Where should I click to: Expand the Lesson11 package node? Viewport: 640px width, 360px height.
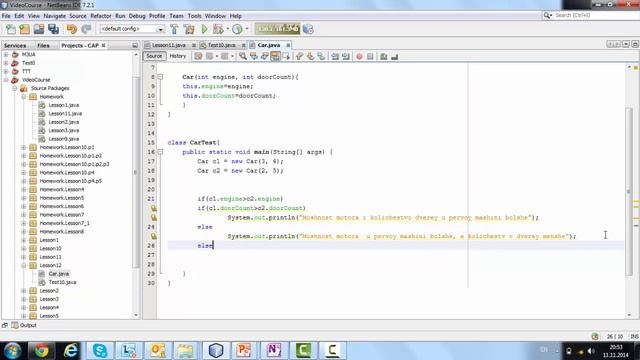click(24, 257)
